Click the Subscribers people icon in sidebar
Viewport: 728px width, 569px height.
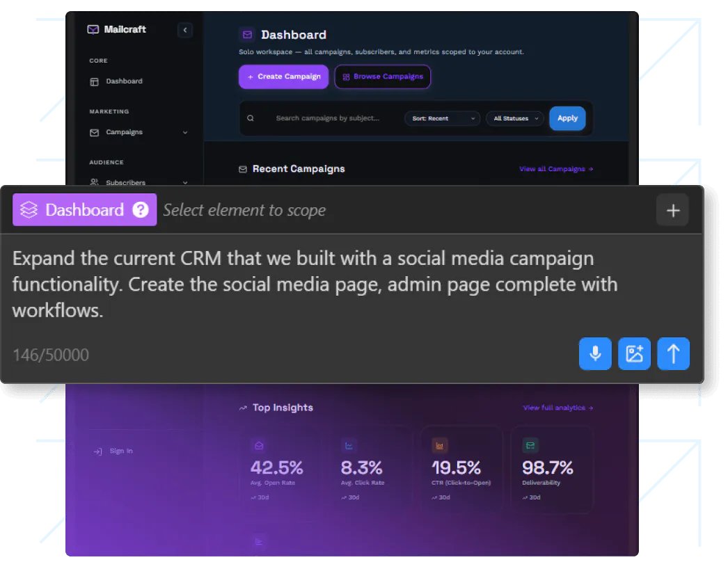tap(94, 182)
